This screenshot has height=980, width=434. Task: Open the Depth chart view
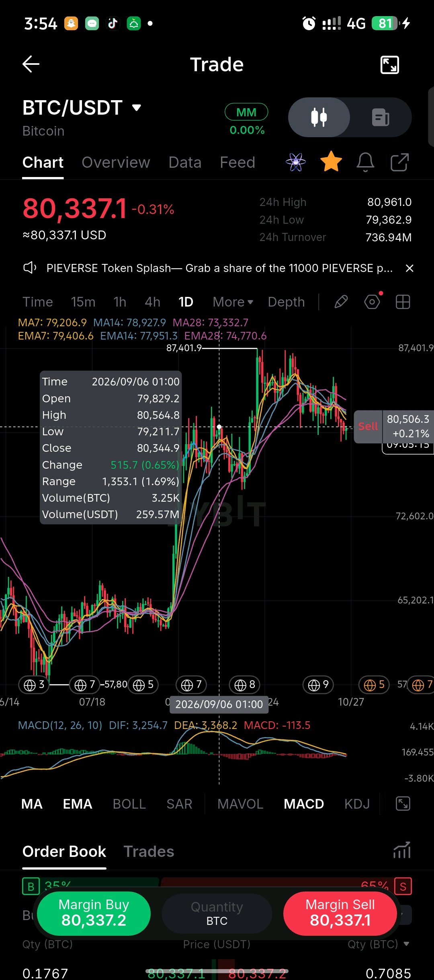coord(287,302)
